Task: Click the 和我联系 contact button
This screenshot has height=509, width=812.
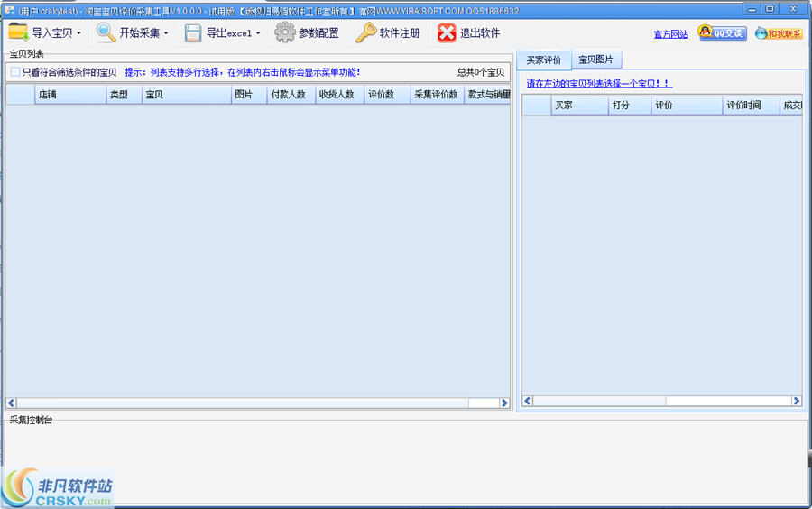Action: [779, 33]
